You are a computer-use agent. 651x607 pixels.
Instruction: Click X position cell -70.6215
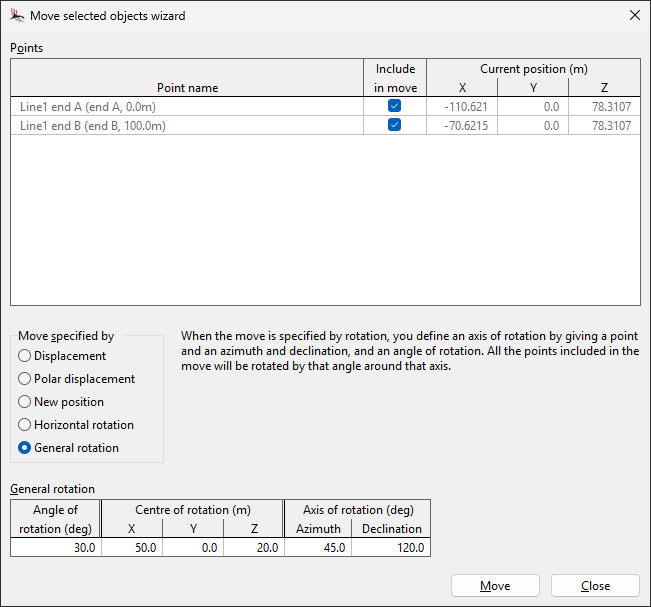click(x=462, y=125)
